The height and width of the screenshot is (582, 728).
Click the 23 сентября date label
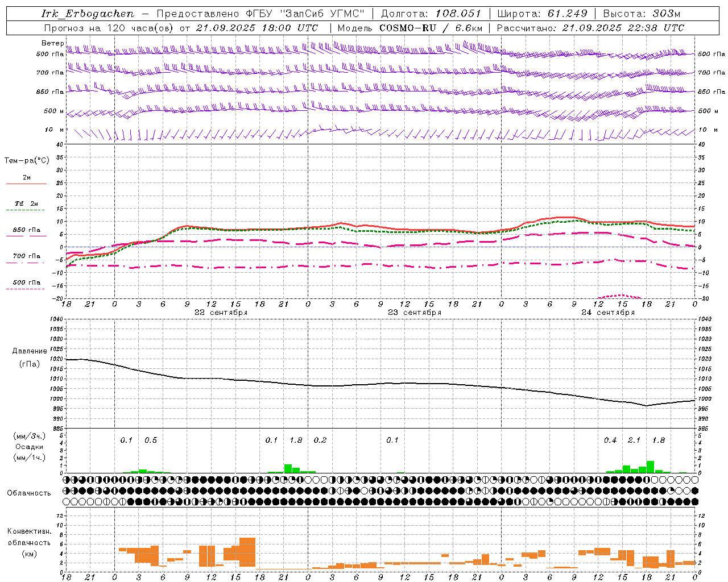[x=415, y=313]
